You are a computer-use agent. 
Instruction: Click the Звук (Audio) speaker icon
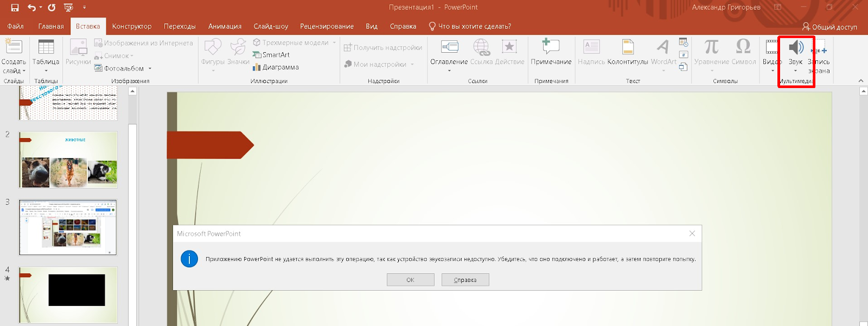(795, 48)
